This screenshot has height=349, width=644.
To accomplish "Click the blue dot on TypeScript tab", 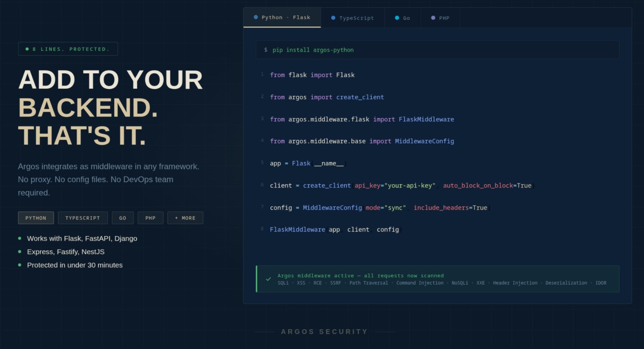I will (x=333, y=18).
